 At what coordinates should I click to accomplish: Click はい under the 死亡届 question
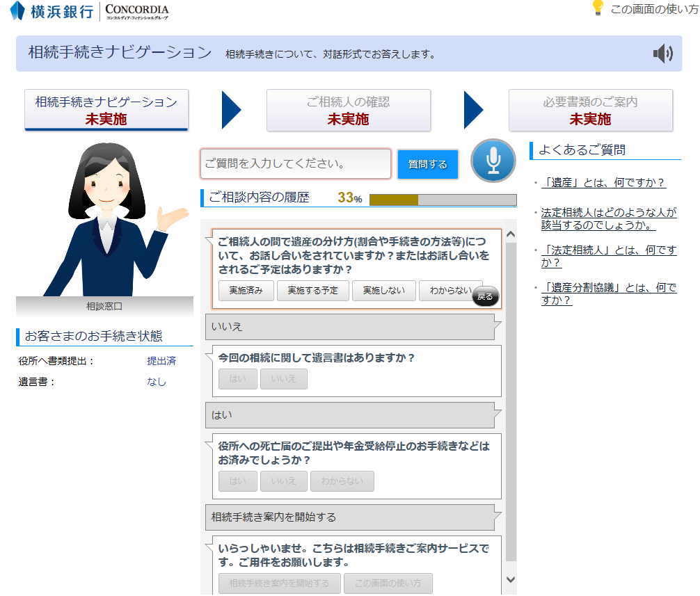click(x=238, y=481)
